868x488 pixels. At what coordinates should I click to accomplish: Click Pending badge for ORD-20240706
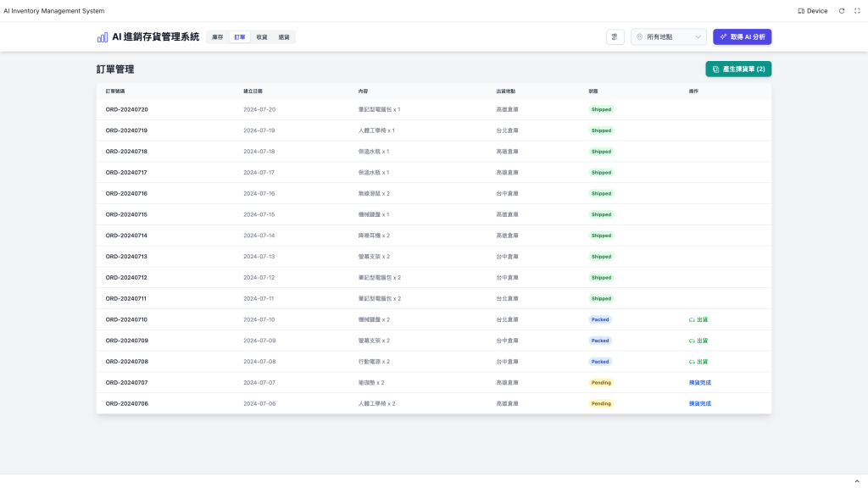(601, 404)
